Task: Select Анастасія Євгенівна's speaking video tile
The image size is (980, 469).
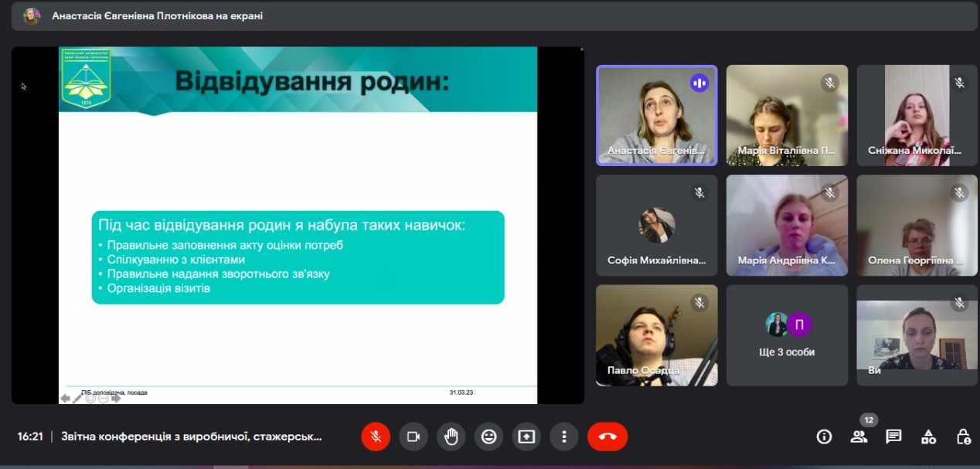Action: tap(656, 114)
